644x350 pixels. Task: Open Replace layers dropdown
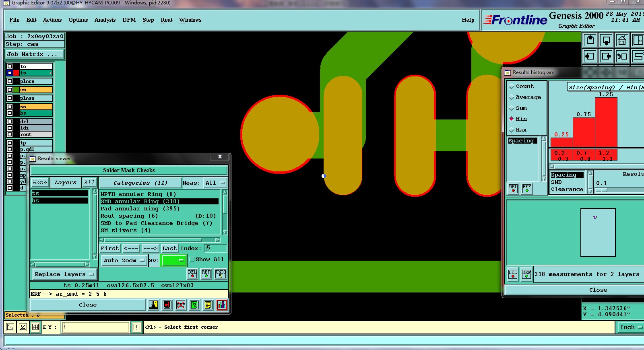click(x=64, y=274)
